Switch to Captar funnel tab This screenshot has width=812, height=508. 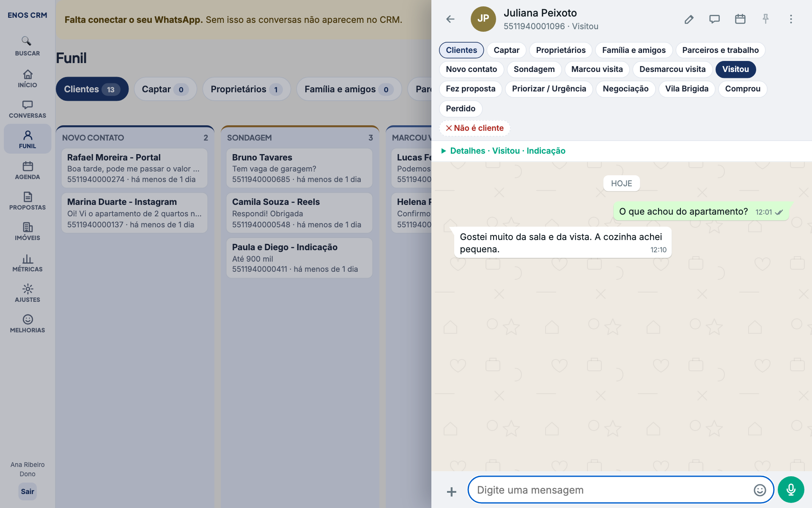coord(165,89)
